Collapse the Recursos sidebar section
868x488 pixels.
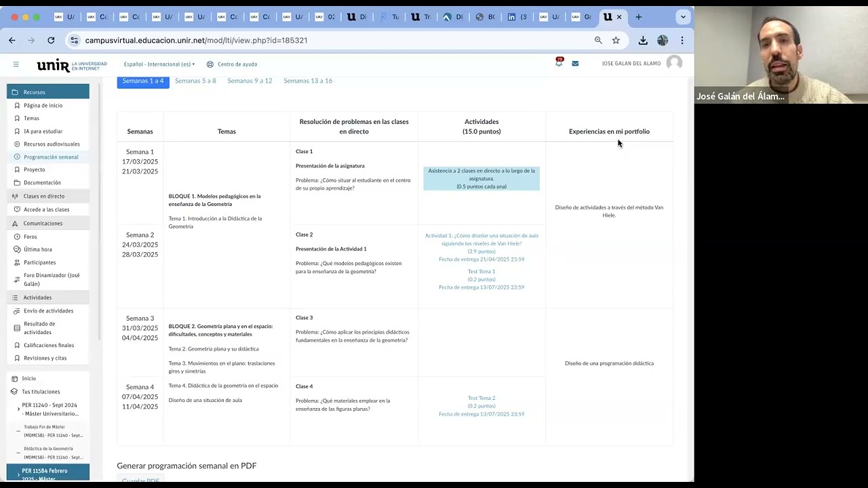tap(48, 92)
